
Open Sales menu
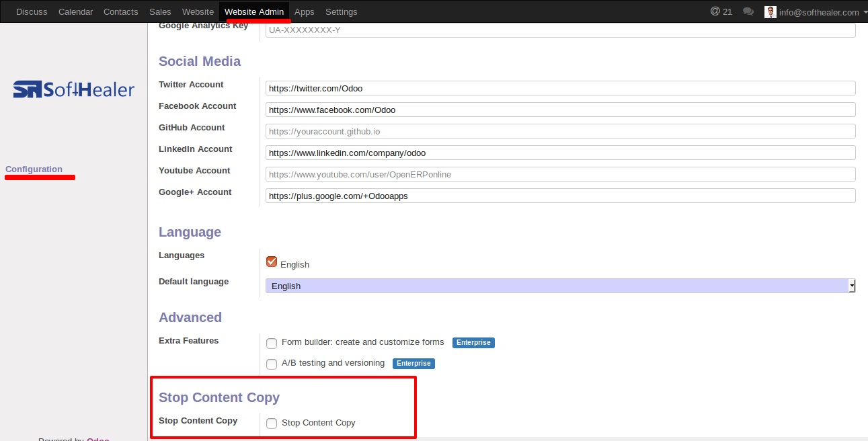coord(160,12)
